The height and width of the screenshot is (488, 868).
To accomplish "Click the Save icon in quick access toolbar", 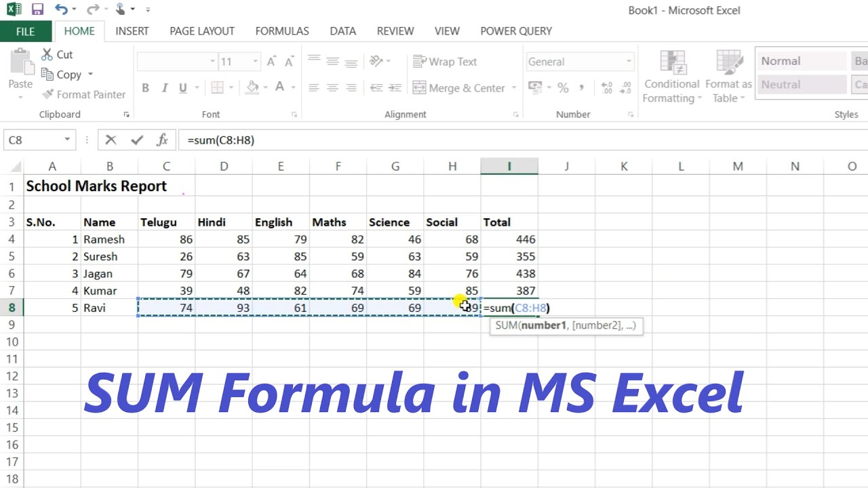I will tap(37, 9).
